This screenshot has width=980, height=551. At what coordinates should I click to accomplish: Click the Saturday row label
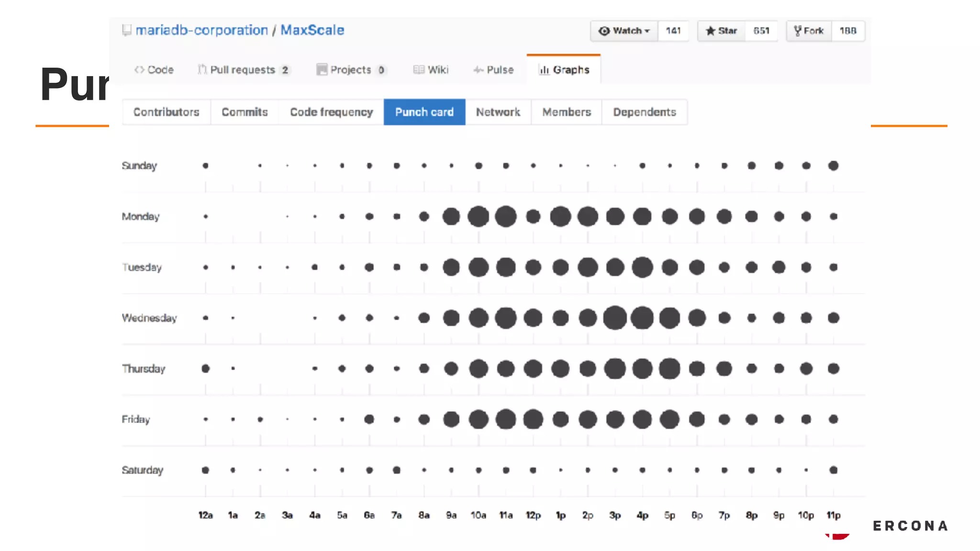[143, 470]
